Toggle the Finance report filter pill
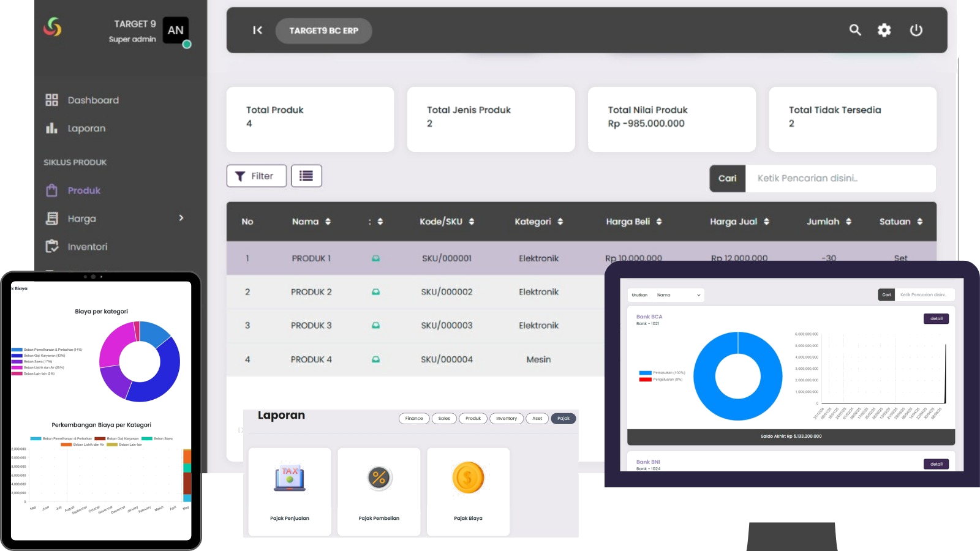The width and height of the screenshot is (980, 551). (414, 419)
